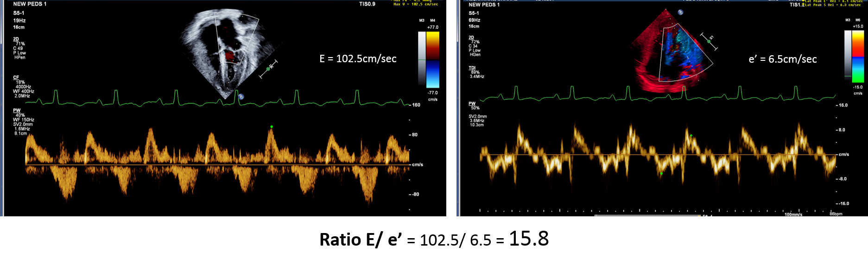Screen dimensions: 868x266
Task: Select '8.1cm' depth value in left panel
Action: pos(20,134)
